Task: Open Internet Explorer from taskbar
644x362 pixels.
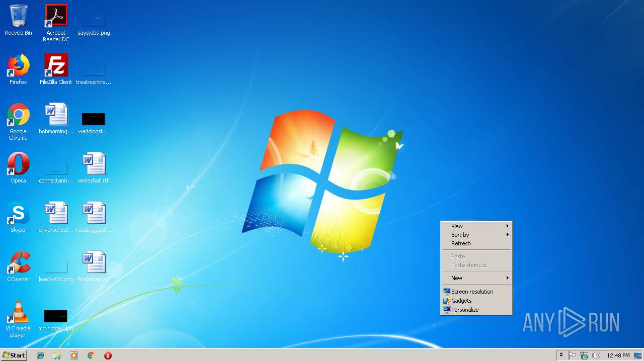Action: point(40,355)
